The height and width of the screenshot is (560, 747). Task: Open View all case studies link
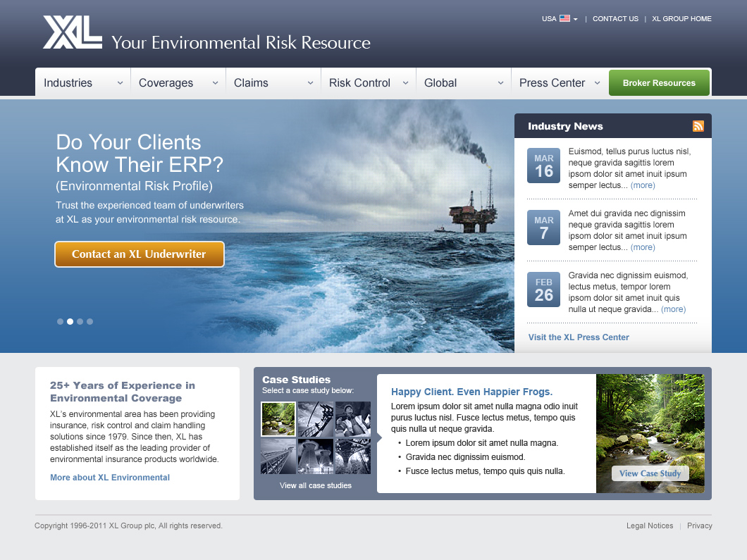316,486
